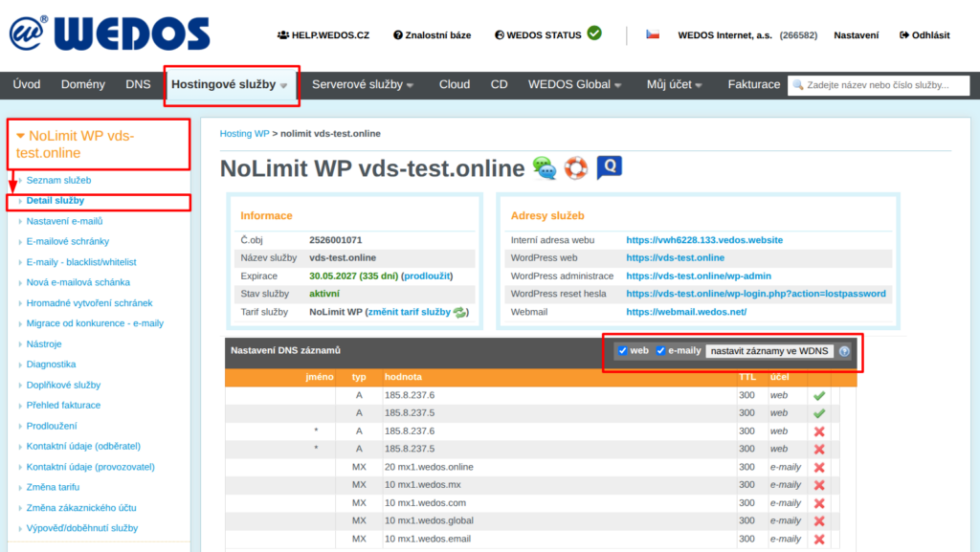The height and width of the screenshot is (552, 980).
Task: Open Migrace od konkurence - e-maily
Action: click(95, 323)
